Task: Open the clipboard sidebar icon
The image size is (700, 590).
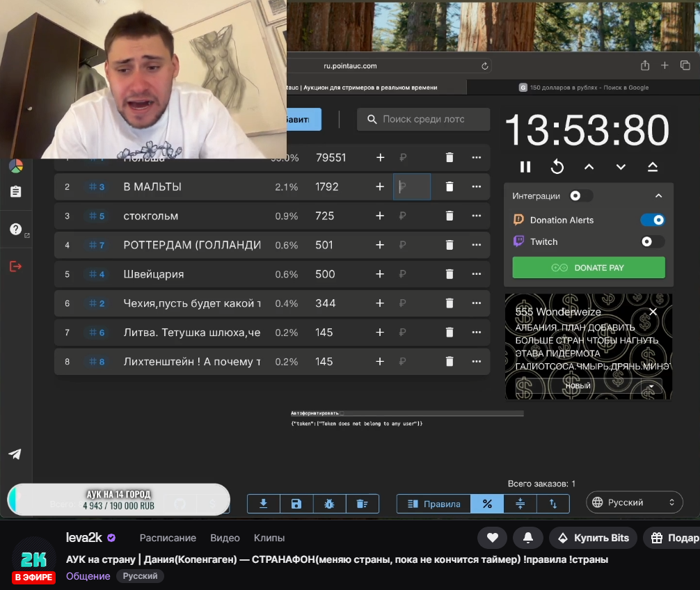Action: point(16,192)
